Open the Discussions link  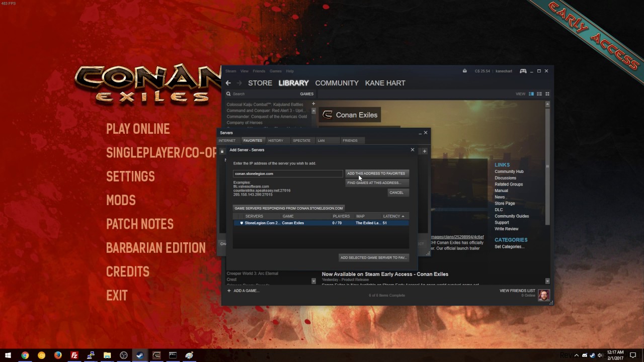[505, 178]
